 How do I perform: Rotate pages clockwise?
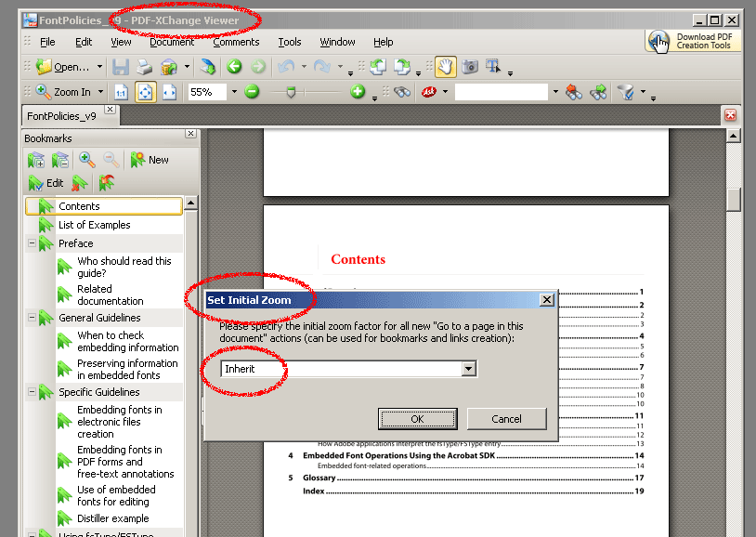click(401, 67)
